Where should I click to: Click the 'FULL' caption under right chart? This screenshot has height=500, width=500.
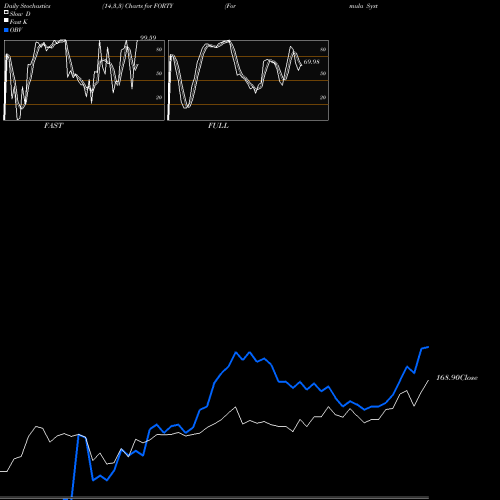tap(218, 126)
